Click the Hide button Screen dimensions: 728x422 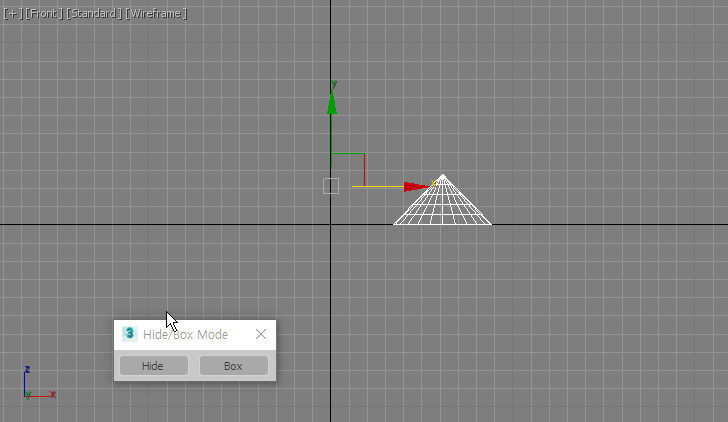tap(154, 366)
